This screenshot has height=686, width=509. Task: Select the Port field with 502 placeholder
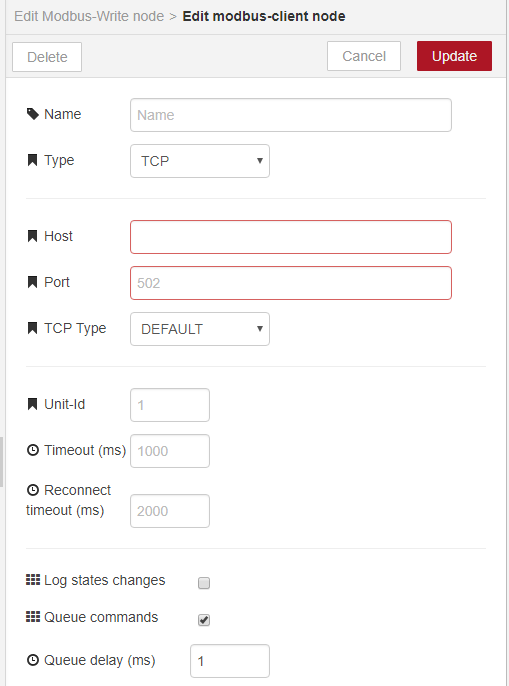pyautogui.click(x=291, y=283)
